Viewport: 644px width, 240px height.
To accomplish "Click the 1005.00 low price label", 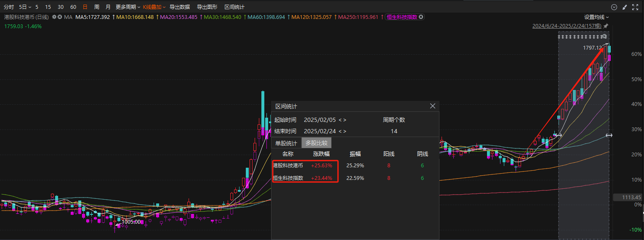I will pyautogui.click(x=131, y=222).
